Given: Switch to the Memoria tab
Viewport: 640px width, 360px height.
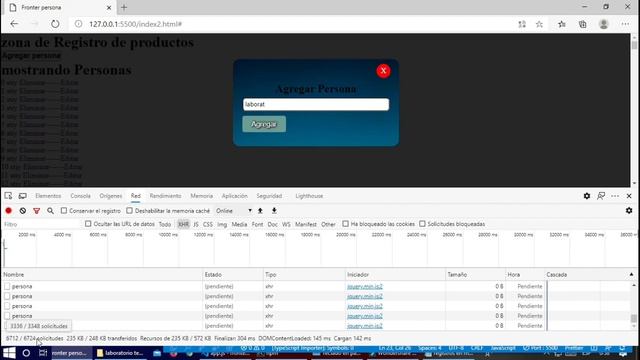Looking at the screenshot, I should tap(202, 196).
